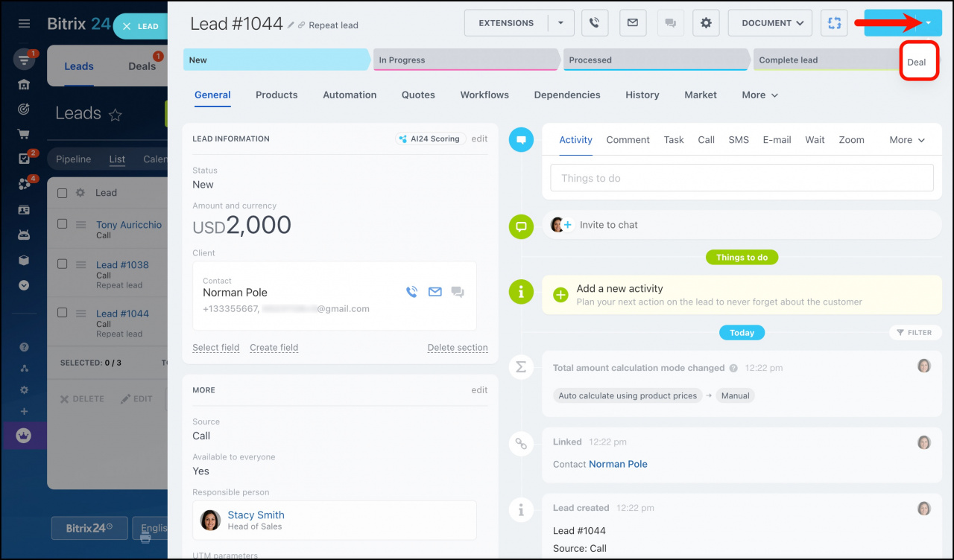Open the sidebar settings gear icon

pos(24,389)
